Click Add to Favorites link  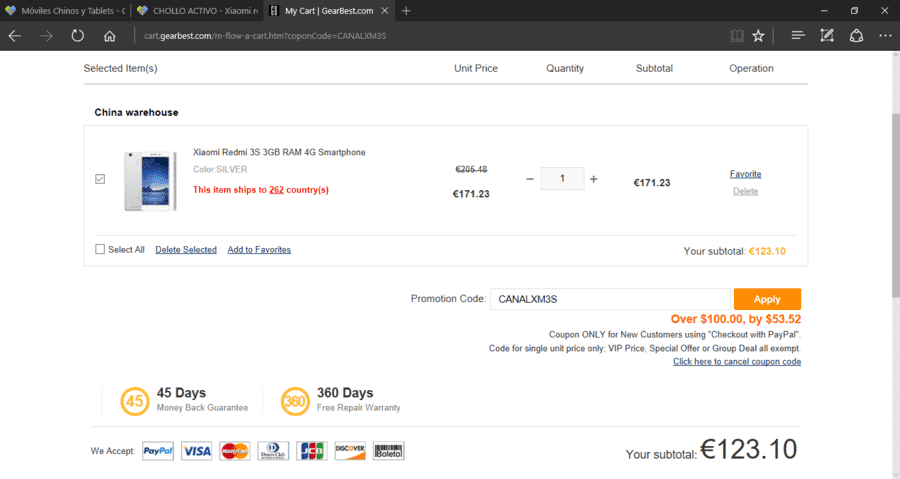pyautogui.click(x=259, y=250)
